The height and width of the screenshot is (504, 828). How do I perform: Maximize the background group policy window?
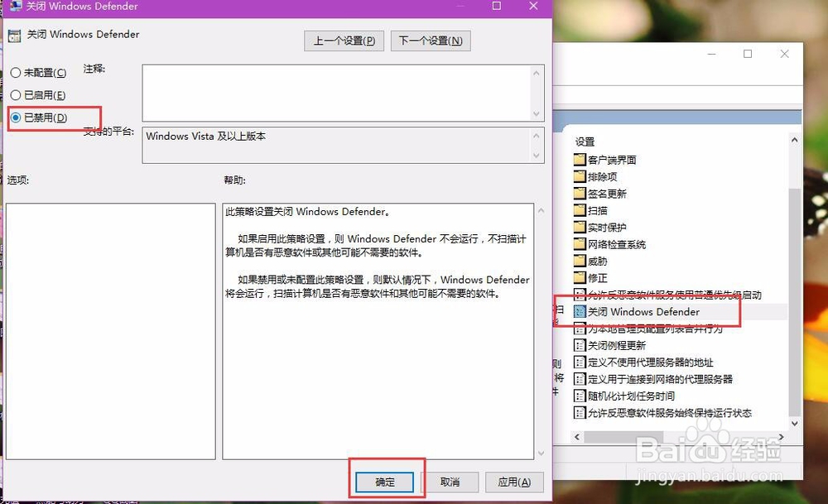click(x=748, y=54)
